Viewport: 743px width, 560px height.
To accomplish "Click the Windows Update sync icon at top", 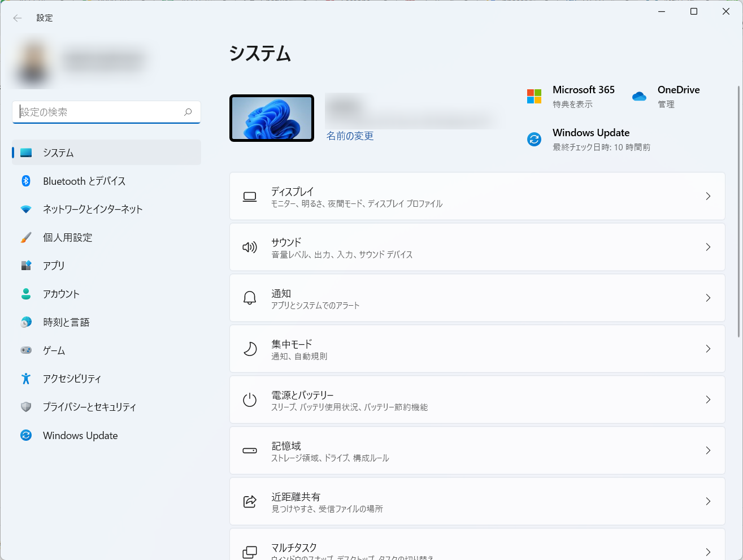I will pyautogui.click(x=534, y=139).
